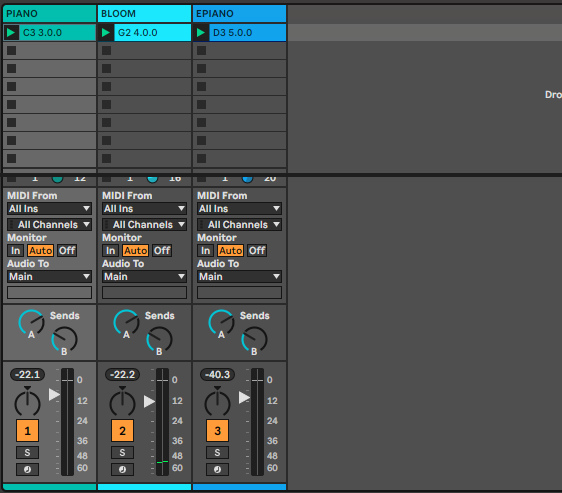Arm recording on the PIANO track
562x493 pixels.
27,469
